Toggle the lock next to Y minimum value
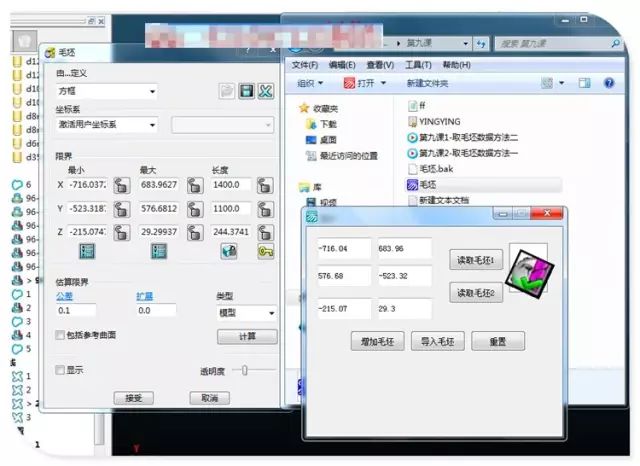Image resolution: width=640 pixels, height=466 pixels. point(122,209)
